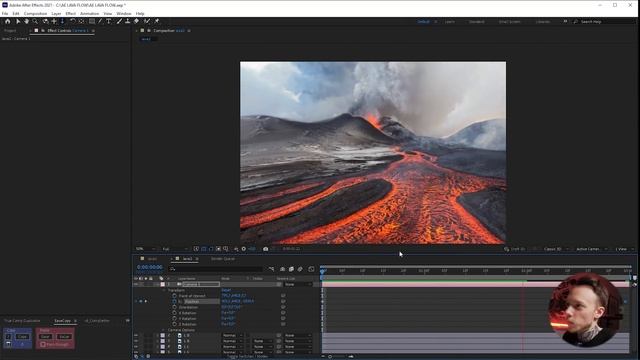Select the Selection arrow tool

click(18, 21)
